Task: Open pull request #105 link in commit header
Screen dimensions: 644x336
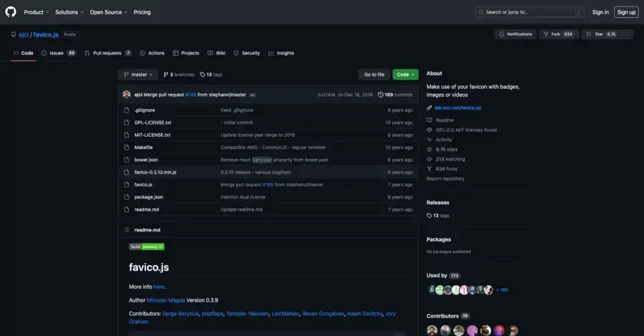Action: (x=190, y=95)
